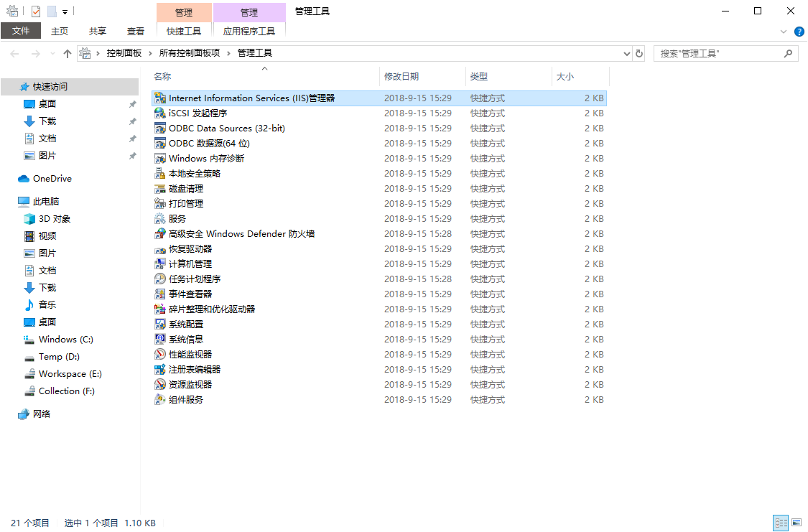Click the 性能监视器 icon
Viewport: 808px width, 532px height.
tap(160, 355)
